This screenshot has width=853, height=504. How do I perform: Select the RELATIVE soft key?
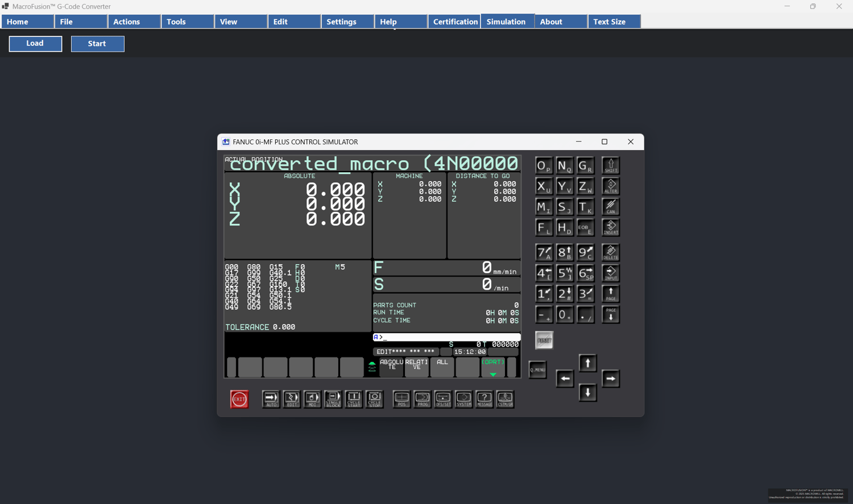417,367
